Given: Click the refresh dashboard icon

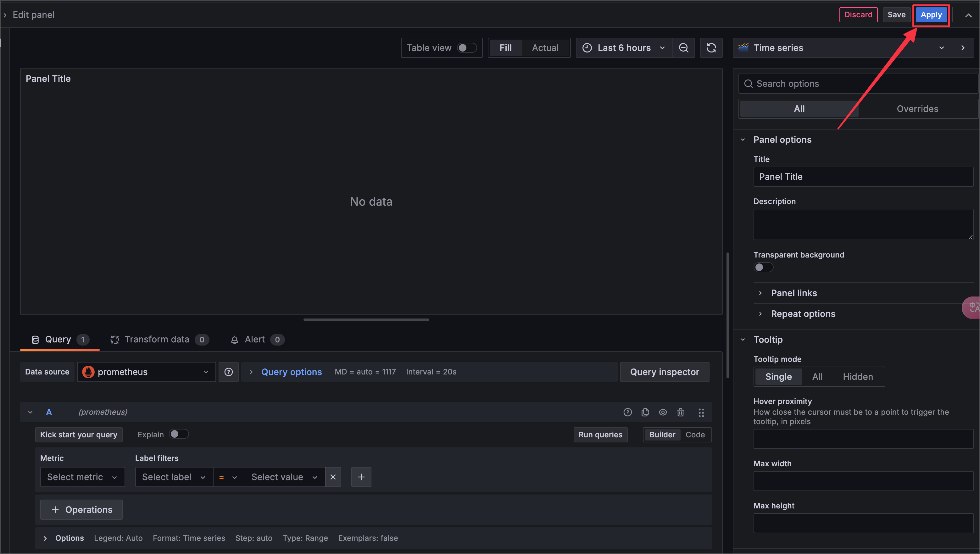Looking at the screenshot, I should click(x=711, y=48).
